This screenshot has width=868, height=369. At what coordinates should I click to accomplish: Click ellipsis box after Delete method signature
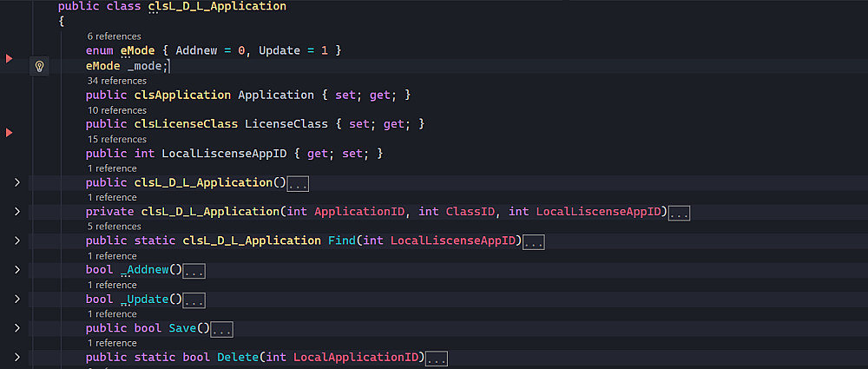tap(437, 359)
